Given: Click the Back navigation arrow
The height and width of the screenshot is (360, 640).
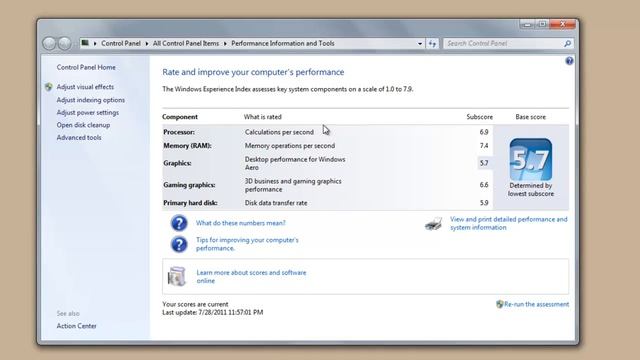Looking at the screenshot, I should [x=49, y=43].
